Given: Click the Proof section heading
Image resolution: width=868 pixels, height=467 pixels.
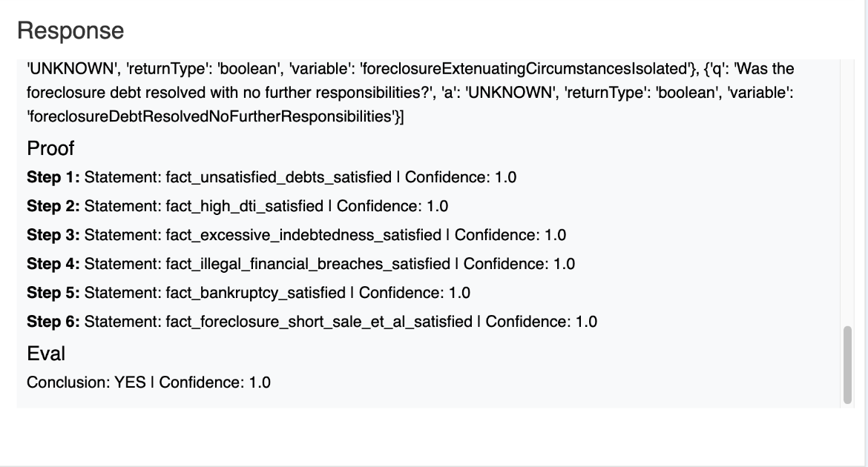Looking at the screenshot, I should tap(50, 149).
